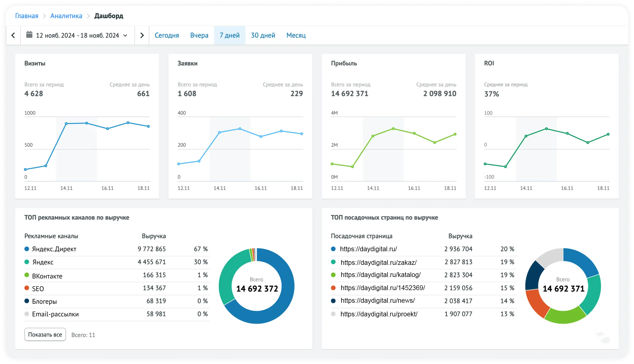The width and height of the screenshot is (634, 364).
Task: Select the Сегодня period tab
Action: (167, 35)
